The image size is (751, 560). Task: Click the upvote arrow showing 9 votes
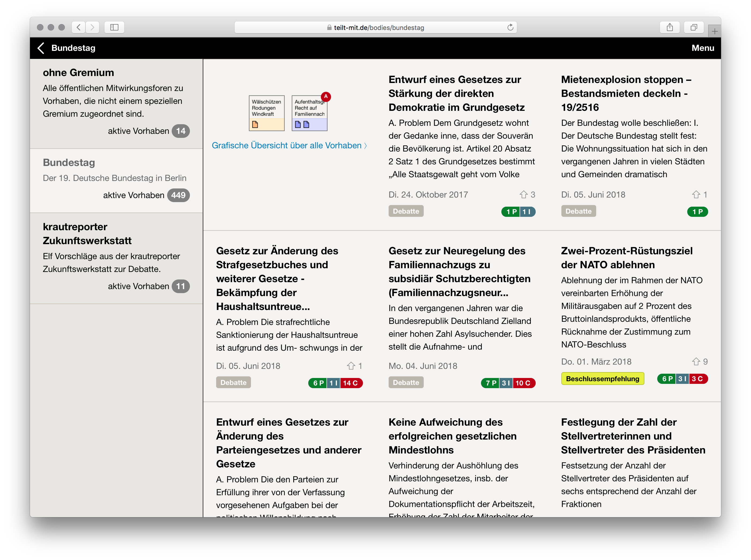tap(696, 362)
